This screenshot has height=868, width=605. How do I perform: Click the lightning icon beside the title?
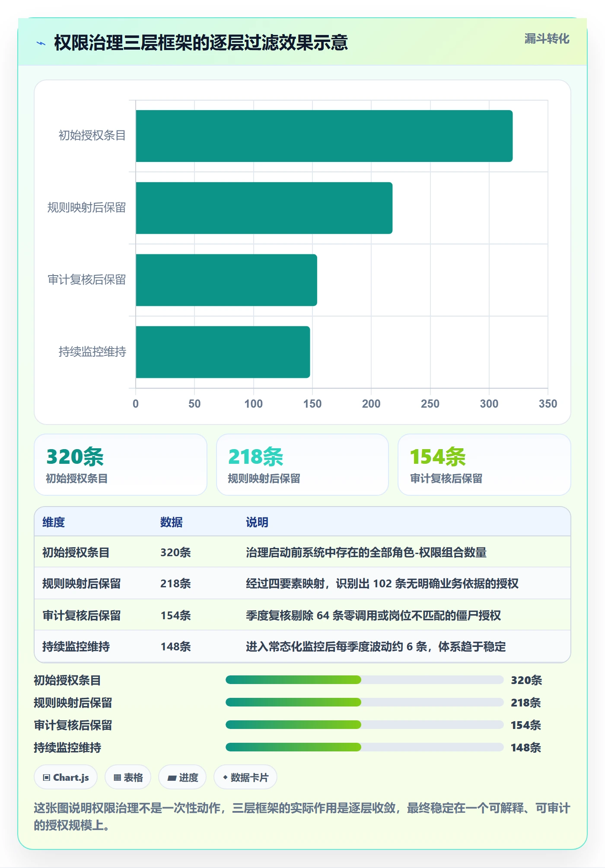point(41,43)
